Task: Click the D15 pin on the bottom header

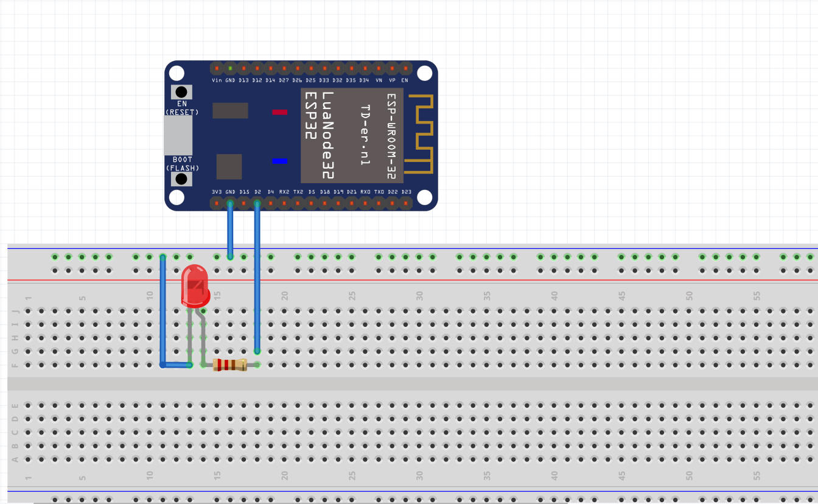Action: pyautogui.click(x=244, y=203)
